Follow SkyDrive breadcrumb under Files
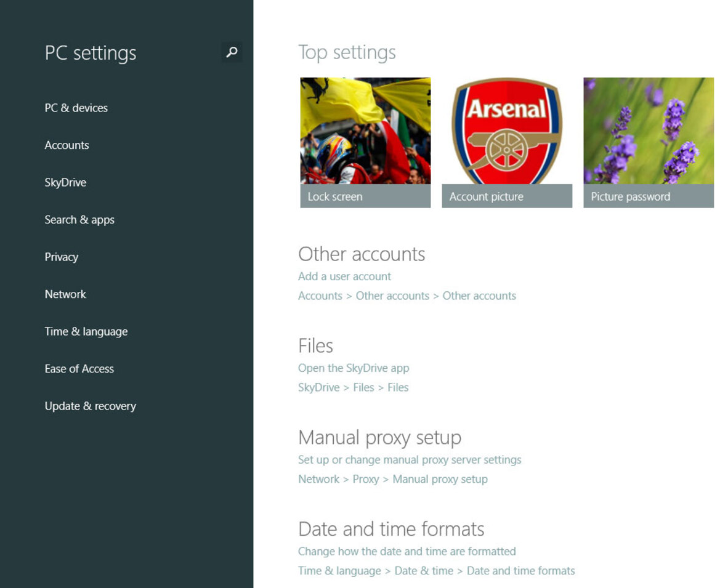The height and width of the screenshot is (588, 720). click(x=318, y=387)
